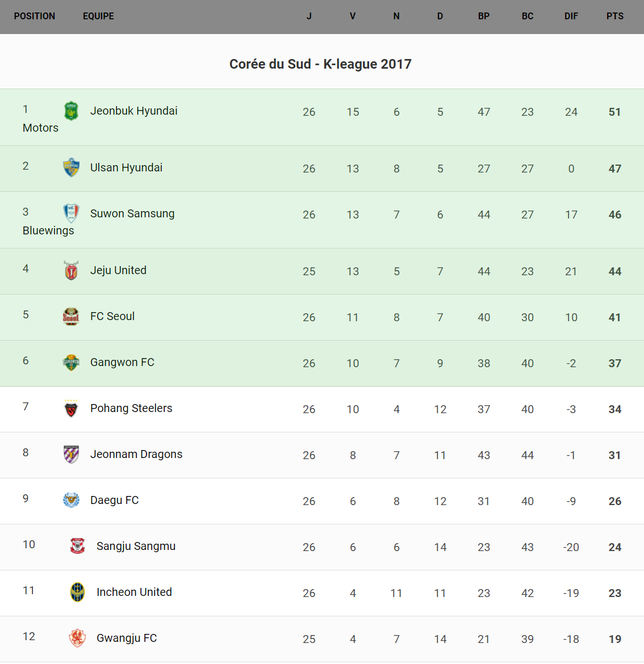Open the Incheon United team name
The image size is (644, 664).
coord(134,592)
